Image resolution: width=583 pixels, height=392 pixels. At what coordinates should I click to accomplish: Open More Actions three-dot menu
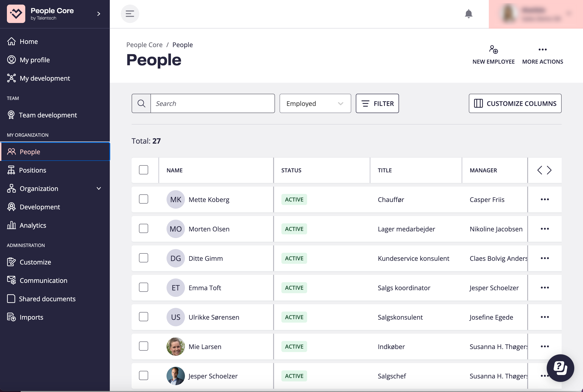coord(542,49)
